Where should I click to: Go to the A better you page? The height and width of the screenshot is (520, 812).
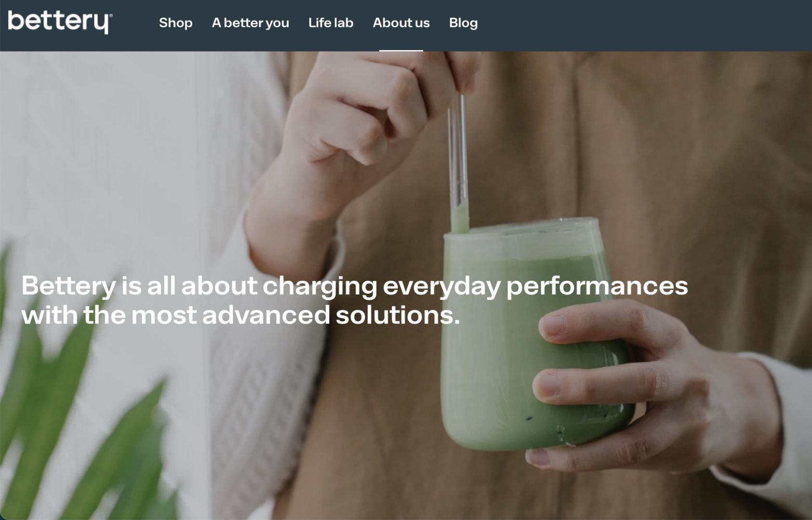[x=251, y=23]
